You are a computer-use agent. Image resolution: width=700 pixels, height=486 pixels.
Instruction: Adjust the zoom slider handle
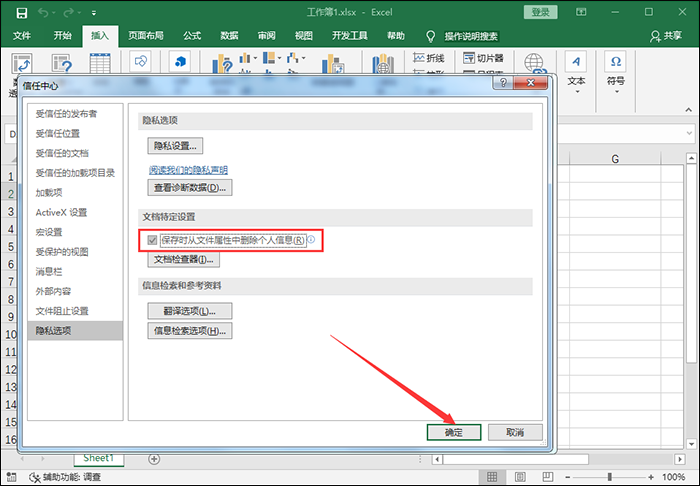point(609,477)
